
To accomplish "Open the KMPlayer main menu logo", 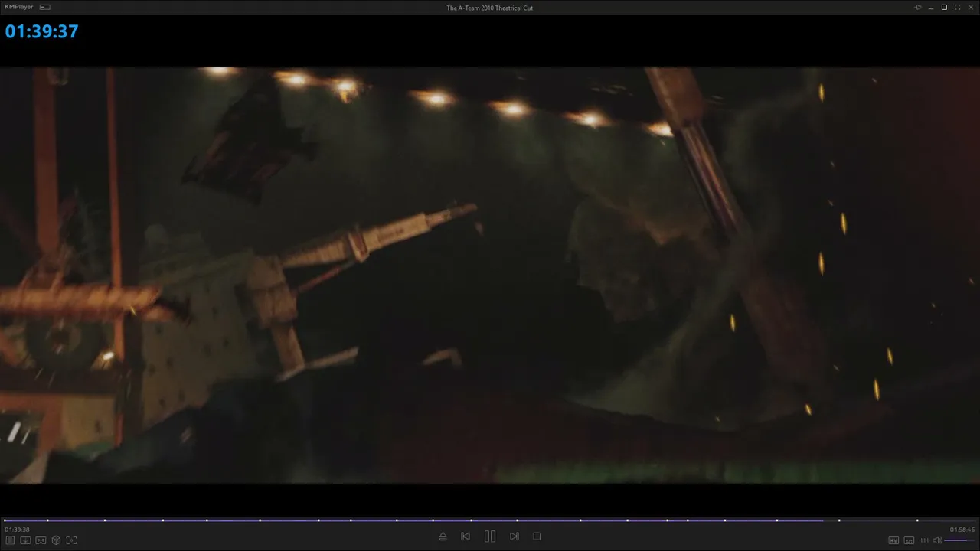I will coord(19,7).
